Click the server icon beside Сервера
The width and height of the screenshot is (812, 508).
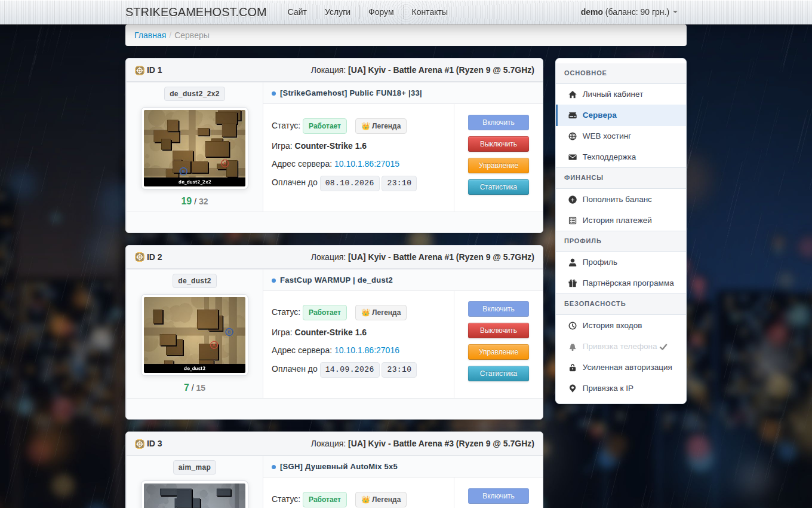(x=573, y=115)
